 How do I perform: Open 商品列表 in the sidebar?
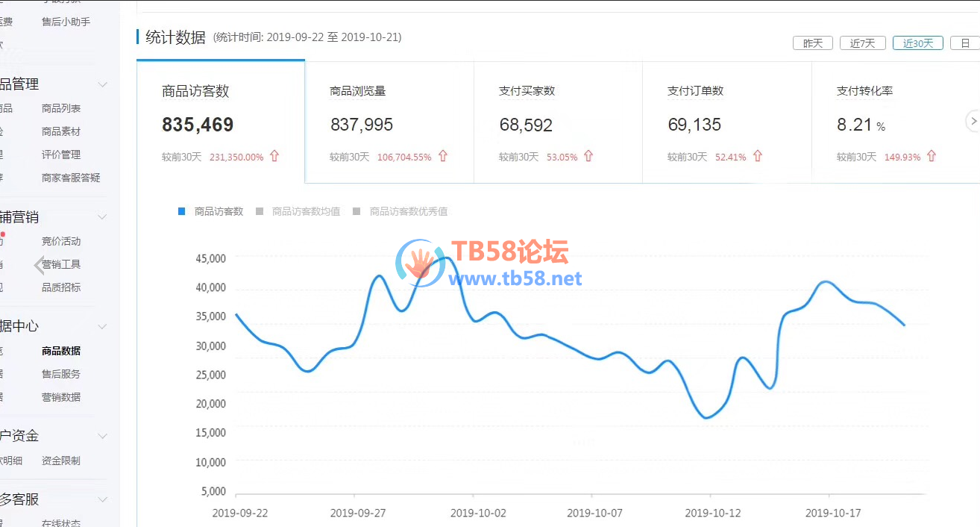[61, 108]
